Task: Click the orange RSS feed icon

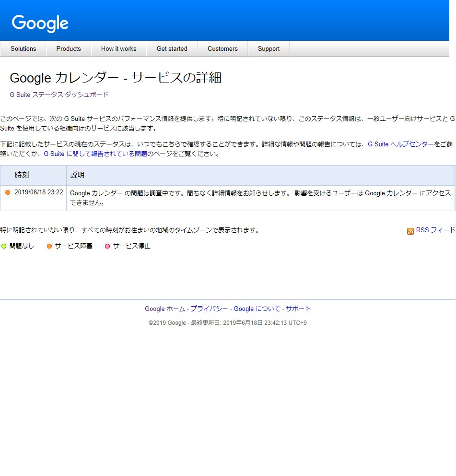Action: point(410,231)
